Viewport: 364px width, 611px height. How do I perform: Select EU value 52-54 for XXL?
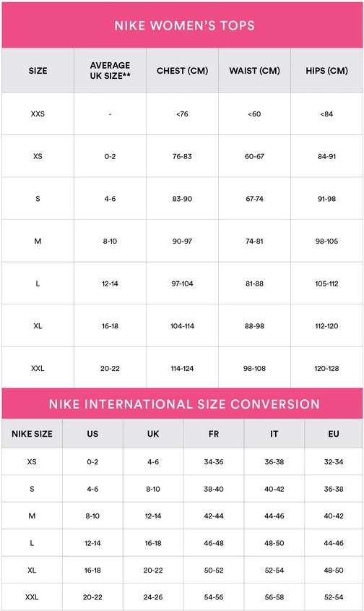pyautogui.click(x=334, y=597)
